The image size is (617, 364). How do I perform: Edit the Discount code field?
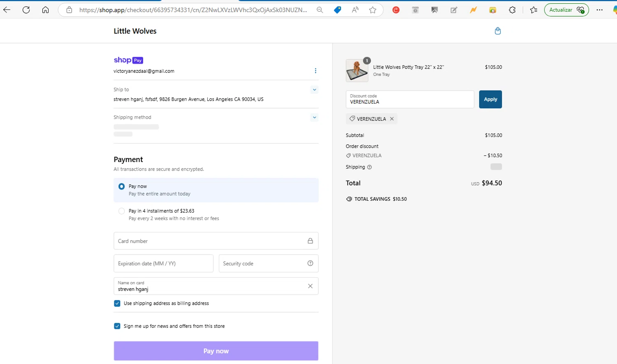click(410, 100)
